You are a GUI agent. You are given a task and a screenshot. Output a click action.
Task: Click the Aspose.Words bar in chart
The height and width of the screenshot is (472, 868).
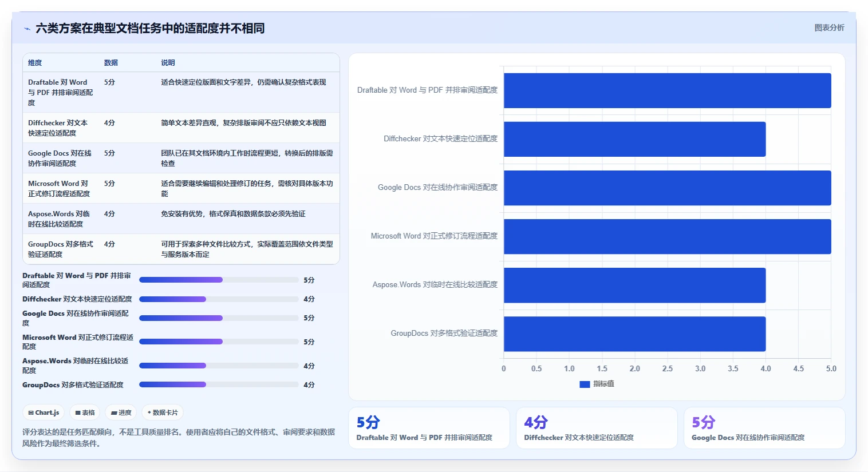tap(634, 285)
